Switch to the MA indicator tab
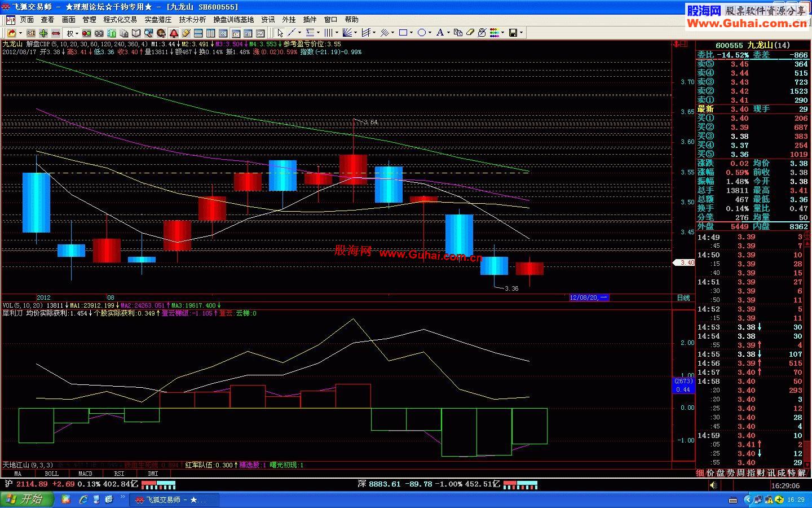Image resolution: width=812 pixels, height=508 pixels. (17, 474)
